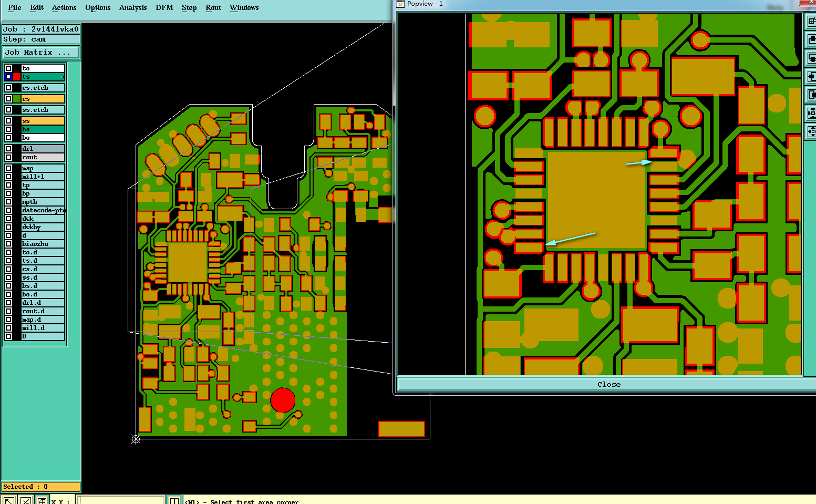Toggle visibility checkbox for layer 'bo'
The width and height of the screenshot is (816, 504).
pyautogui.click(x=8, y=138)
